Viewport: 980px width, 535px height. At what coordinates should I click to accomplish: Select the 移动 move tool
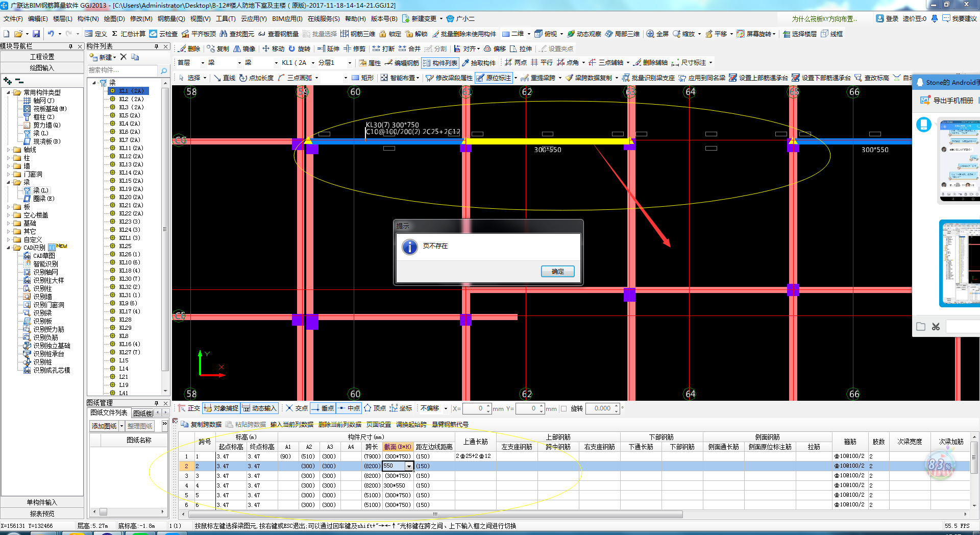coord(273,48)
